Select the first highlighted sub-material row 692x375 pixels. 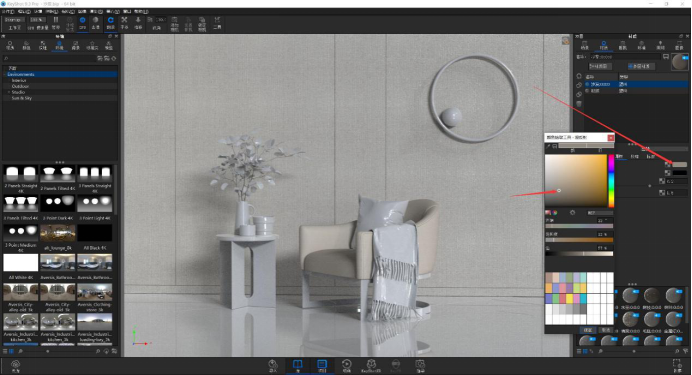pos(636,84)
